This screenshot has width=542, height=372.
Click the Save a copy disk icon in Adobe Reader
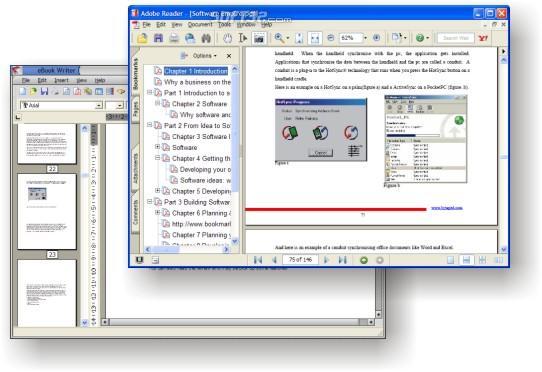(158, 38)
